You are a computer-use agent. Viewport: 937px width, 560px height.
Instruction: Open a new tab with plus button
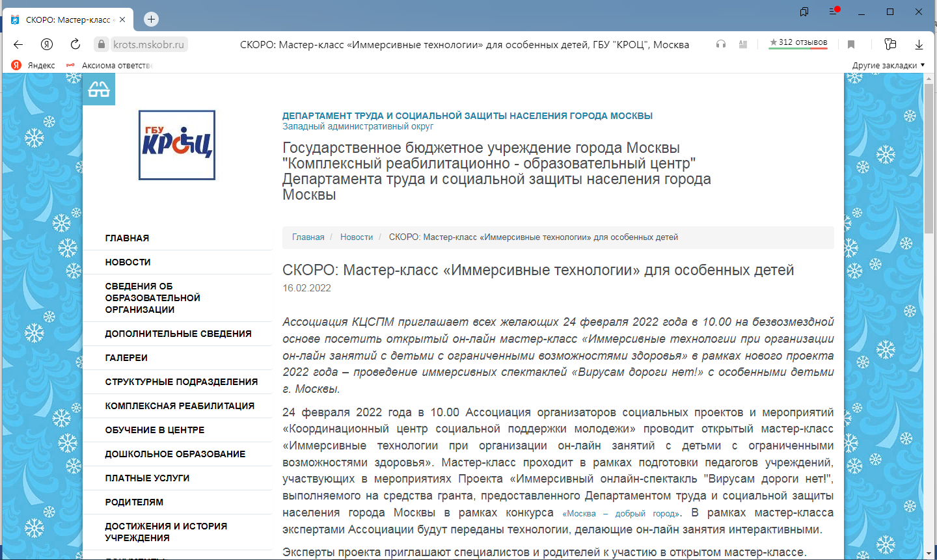tap(152, 19)
